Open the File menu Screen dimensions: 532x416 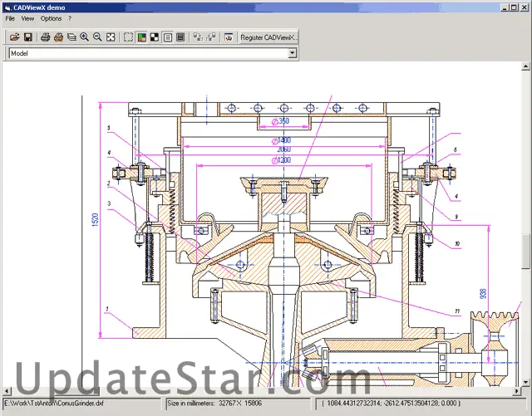(10, 18)
